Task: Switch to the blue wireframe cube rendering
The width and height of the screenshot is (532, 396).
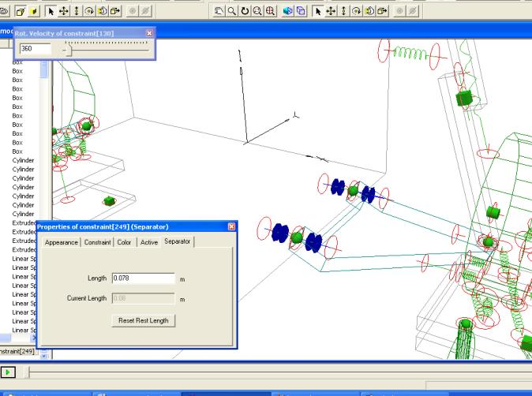Action: point(301,11)
